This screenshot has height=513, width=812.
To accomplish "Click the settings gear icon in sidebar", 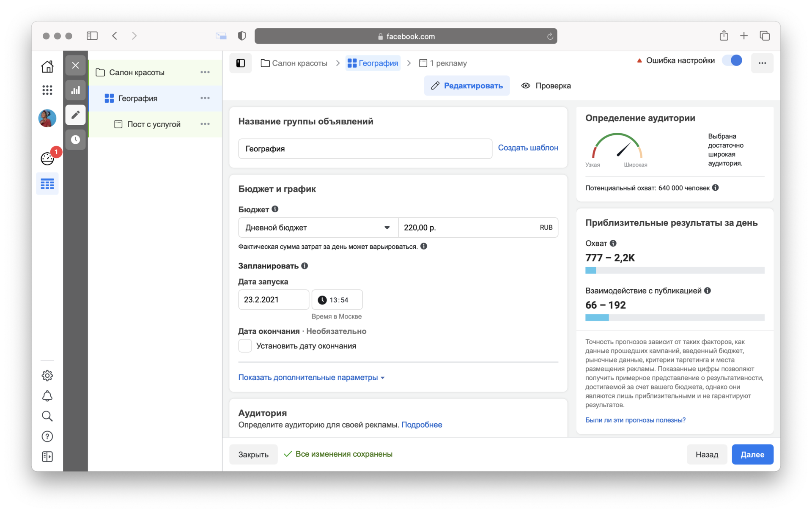I will click(48, 375).
